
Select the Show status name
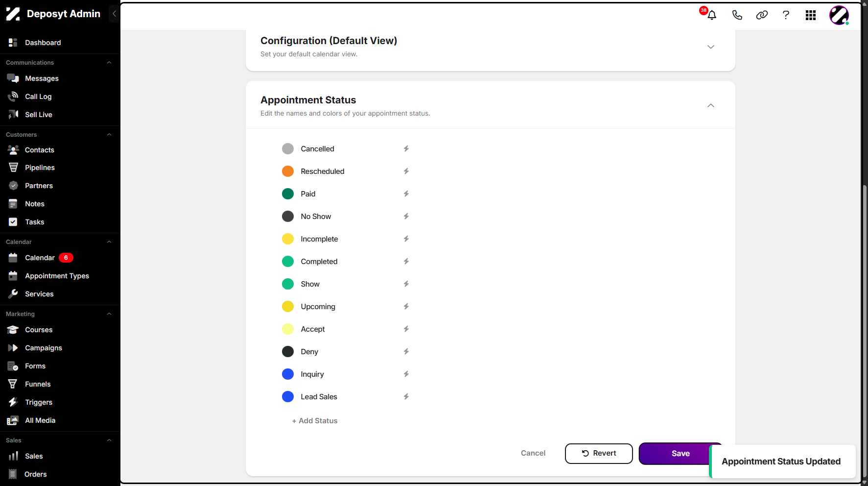click(310, 284)
